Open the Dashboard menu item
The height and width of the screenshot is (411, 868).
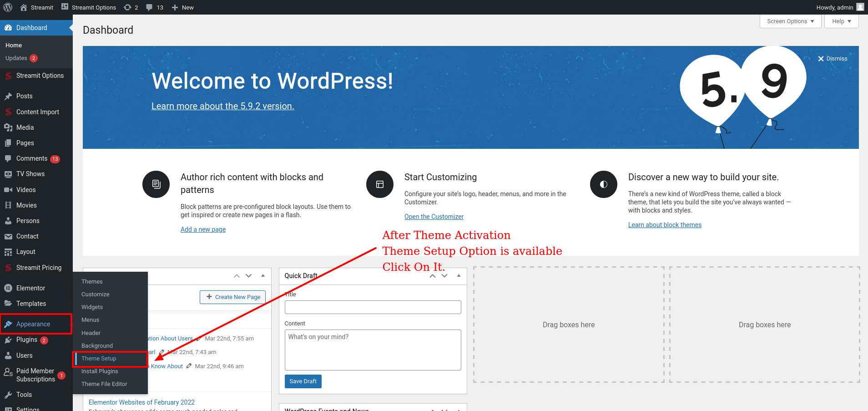(36, 28)
